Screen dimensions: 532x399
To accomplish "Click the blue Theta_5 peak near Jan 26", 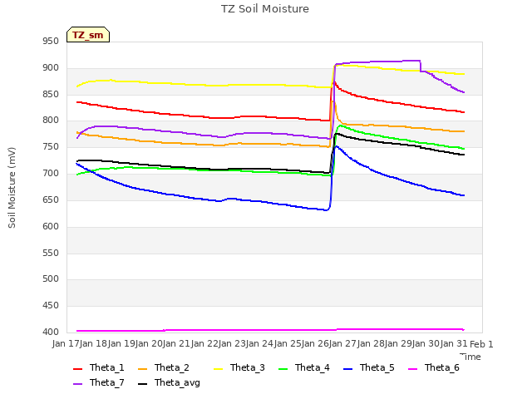I will tap(336, 146).
